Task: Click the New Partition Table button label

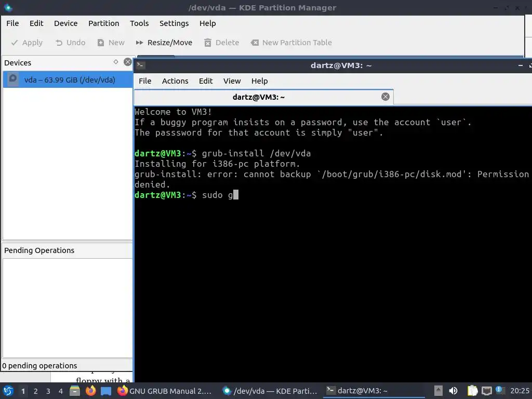Action: [x=297, y=43]
